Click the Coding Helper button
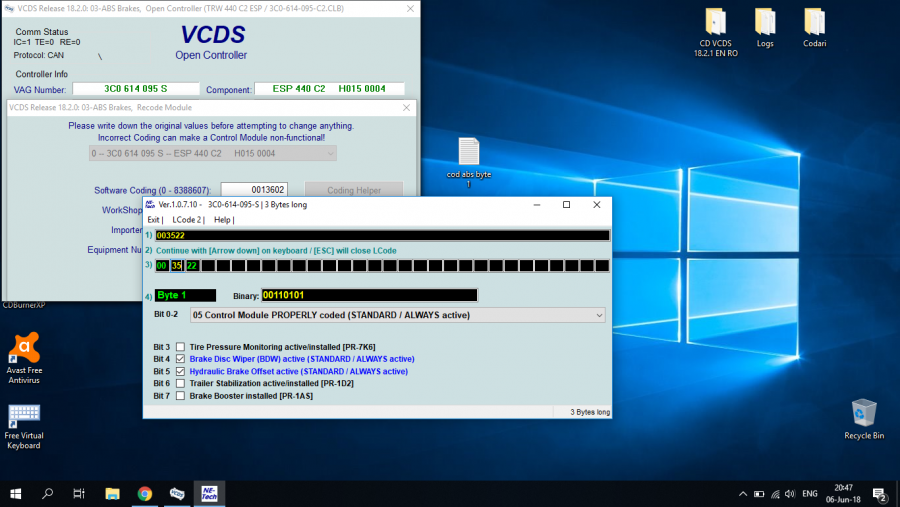This screenshot has height=507, width=900. click(x=353, y=189)
